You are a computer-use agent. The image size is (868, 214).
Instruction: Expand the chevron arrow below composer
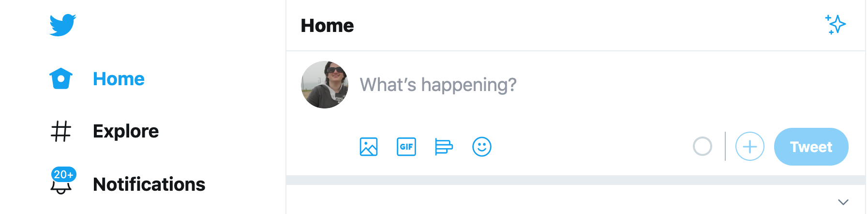tap(843, 202)
